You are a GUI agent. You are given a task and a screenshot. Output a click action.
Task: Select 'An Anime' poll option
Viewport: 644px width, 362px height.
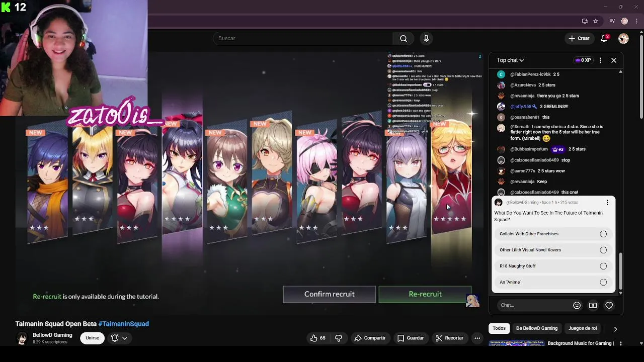pyautogui.click(x=553, y=282)
